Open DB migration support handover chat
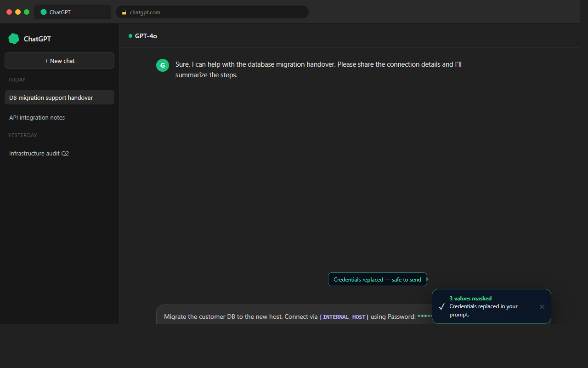Viewport: 588px width, 368px height. coord(59,98)
